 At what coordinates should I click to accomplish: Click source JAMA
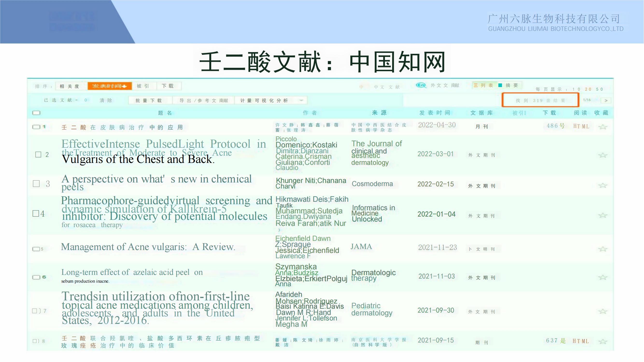point(361,247)
